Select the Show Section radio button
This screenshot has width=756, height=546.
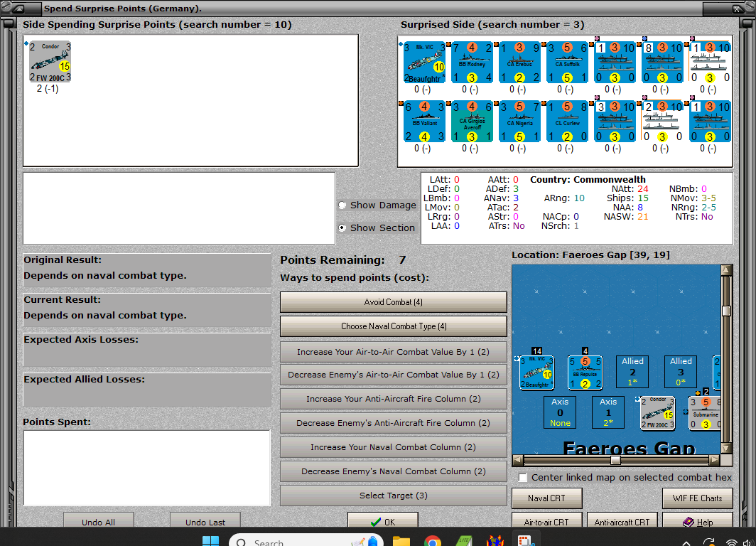point(342,227)
